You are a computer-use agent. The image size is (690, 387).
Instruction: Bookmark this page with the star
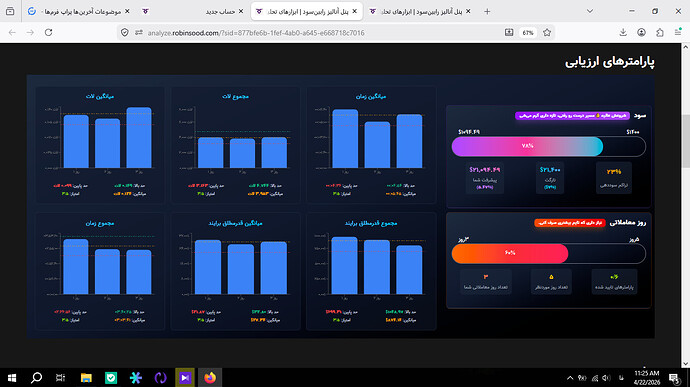click(x=547, y=33)
